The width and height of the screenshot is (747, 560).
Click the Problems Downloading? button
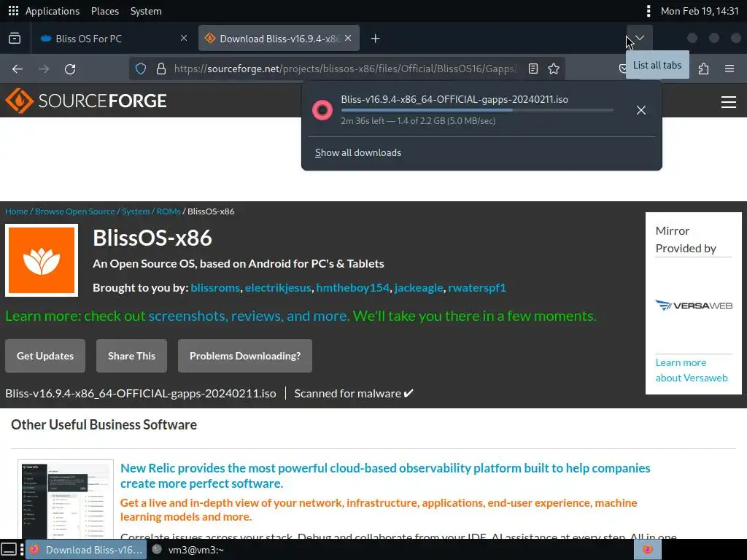tap(245, 356)
